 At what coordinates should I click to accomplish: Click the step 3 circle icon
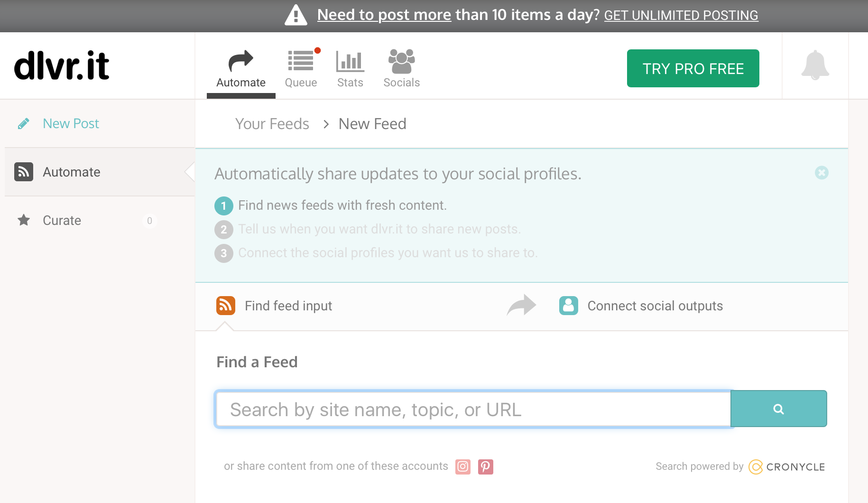224,253
